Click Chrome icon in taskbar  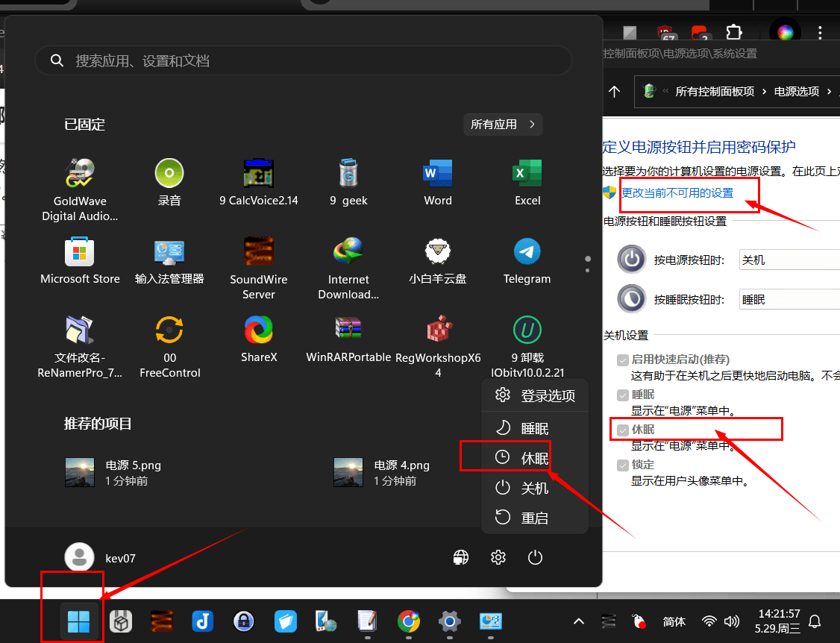[x=408, y=621]
